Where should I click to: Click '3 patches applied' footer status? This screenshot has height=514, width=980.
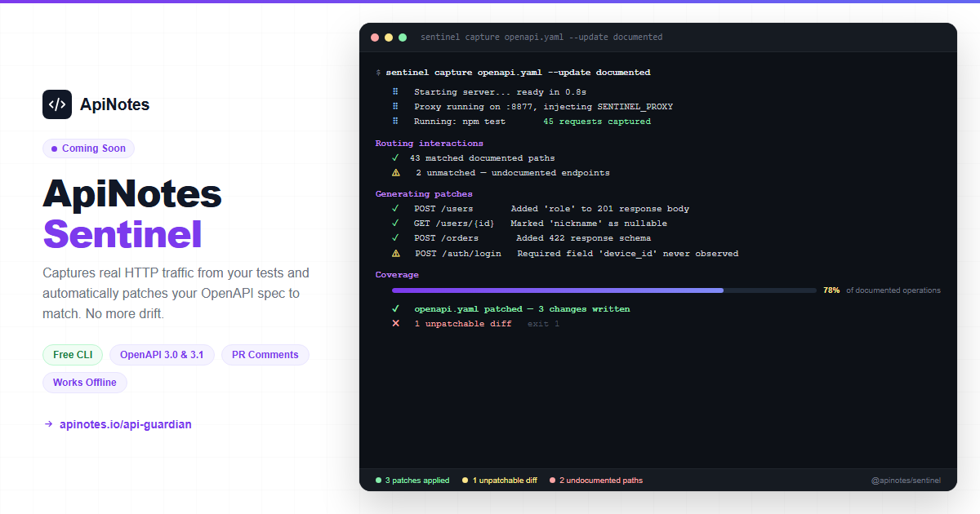[x=412, y=481]
